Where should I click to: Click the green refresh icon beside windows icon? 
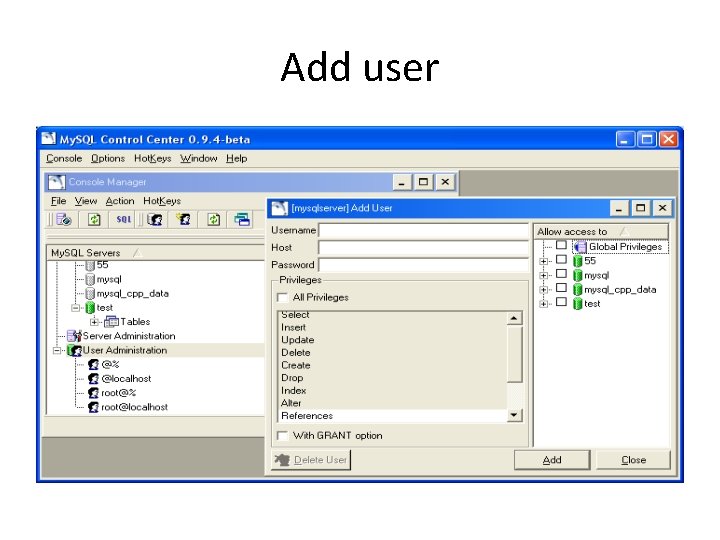[213, 219]
